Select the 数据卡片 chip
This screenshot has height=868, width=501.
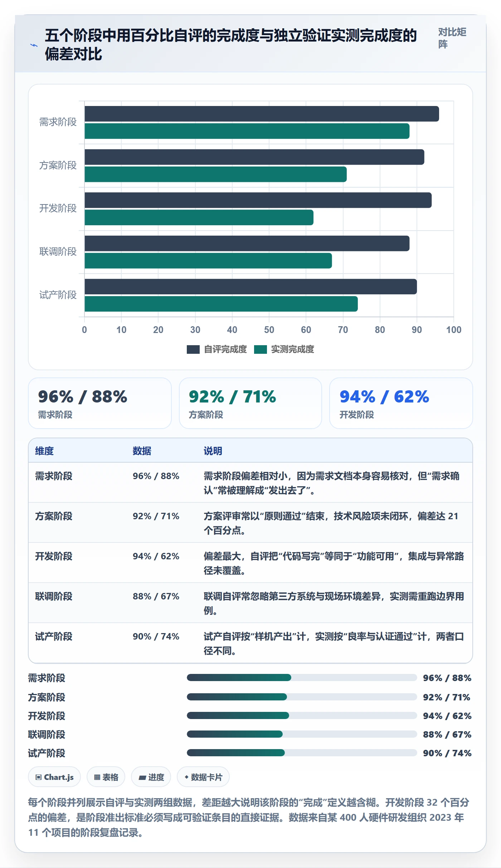203,777
